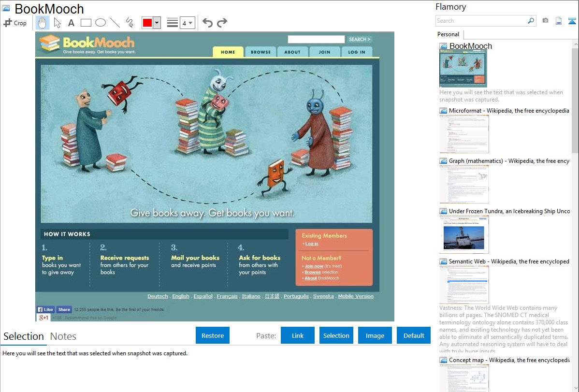Image resolution: width=579 pixels, height=392 pixels.
Task: Open the BROWSE tab on BookMooch
Action: point(261,52)
